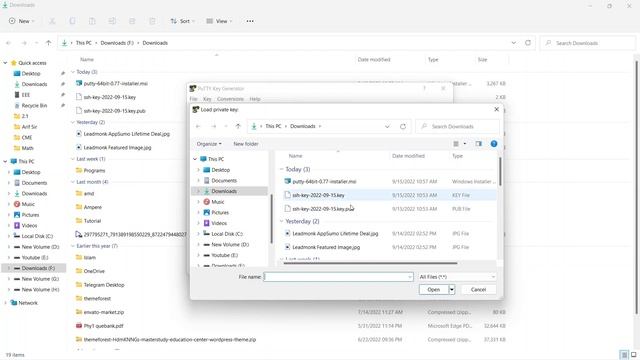Open the Key menu in PuTTY Key Generator
This screenshot has width=640, height=360.
coord(207,99)
